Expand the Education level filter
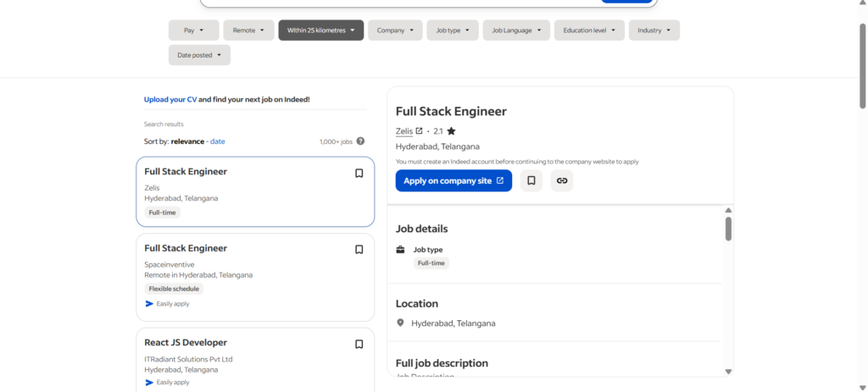868x392 pixels. [589, 30]
